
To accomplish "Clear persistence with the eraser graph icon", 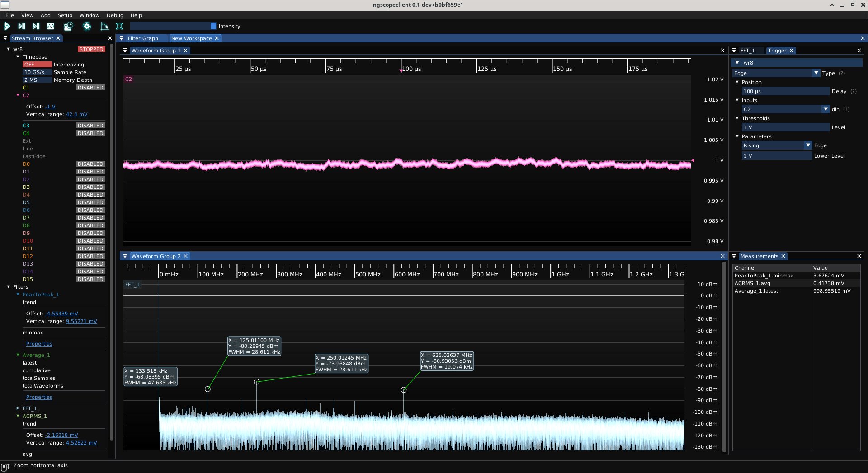I will [x=104, y=26].
